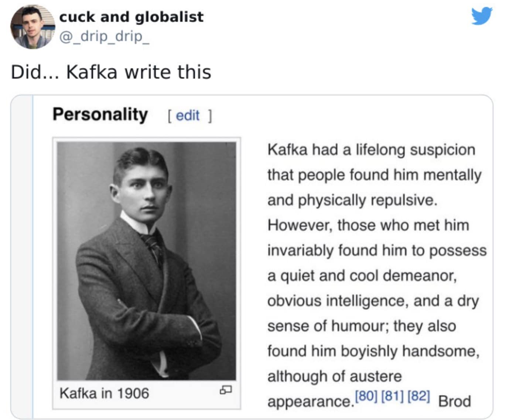Click the 'Personality' section heading

coord(100,114)
